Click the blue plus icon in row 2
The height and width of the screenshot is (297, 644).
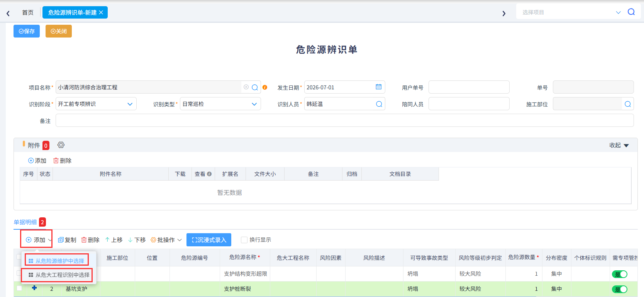coord(34,288)
